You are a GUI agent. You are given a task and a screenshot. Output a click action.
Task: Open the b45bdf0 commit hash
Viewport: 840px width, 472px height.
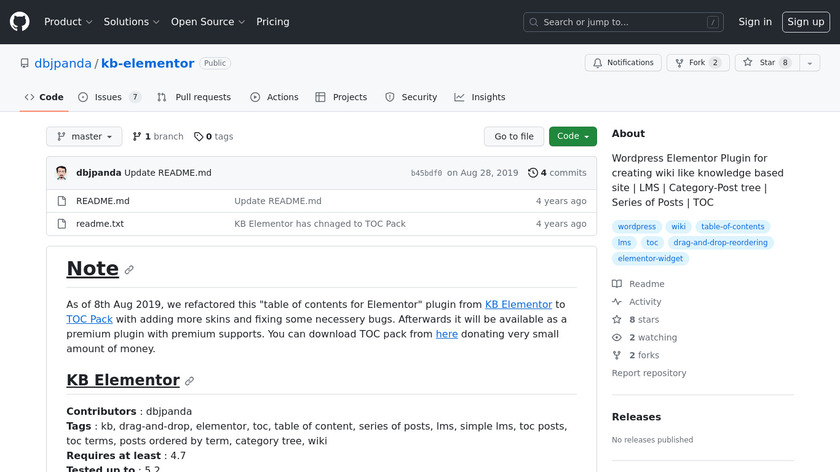tap(426, 173)
